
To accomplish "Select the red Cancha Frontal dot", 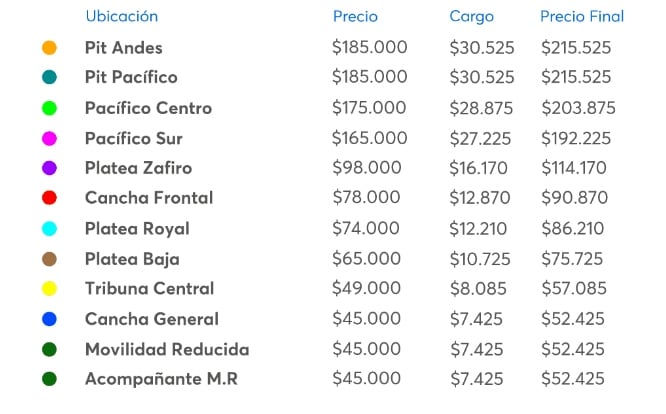I will click(x=49, y=198).
